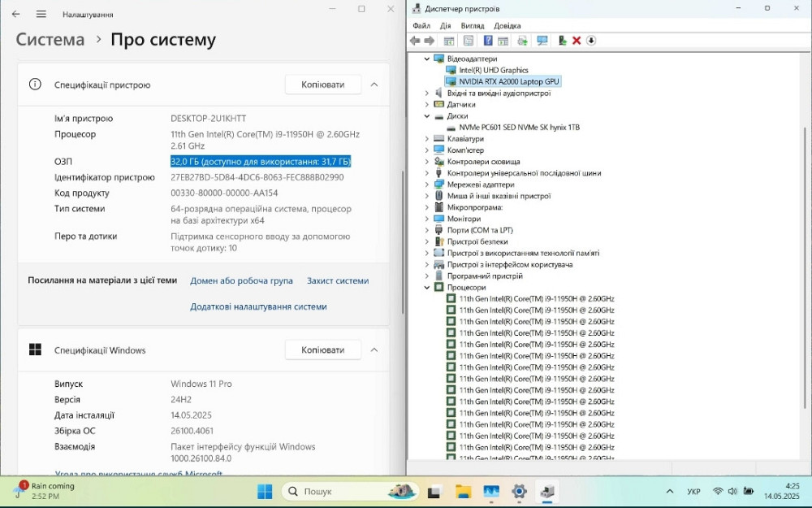Open the Settings gear from the taskbar
The height and width of the screenshot is (508, 812).
518,491
